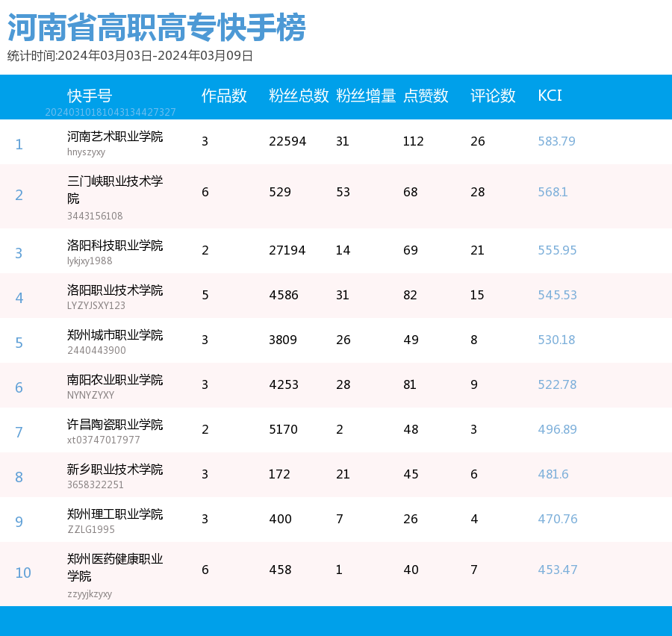Select 新乡职业技术学院 name
The image size is (672, 636).
[115, 470]
